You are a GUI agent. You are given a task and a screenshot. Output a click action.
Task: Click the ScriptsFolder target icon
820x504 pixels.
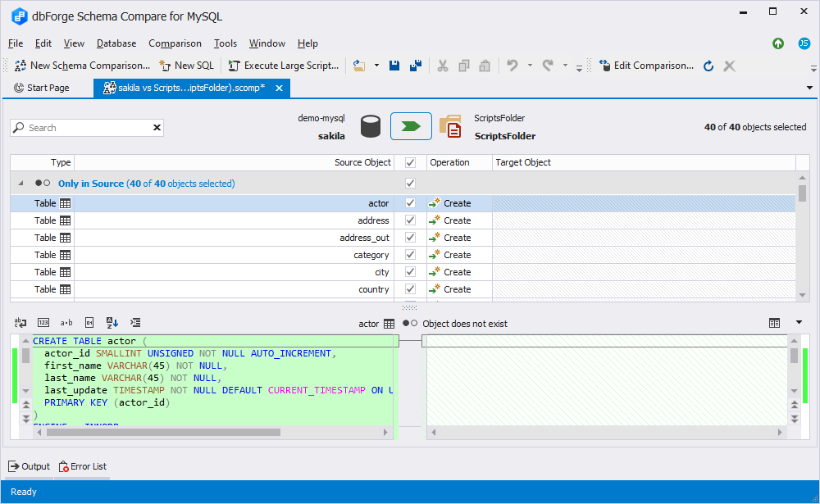coord(450,127)
